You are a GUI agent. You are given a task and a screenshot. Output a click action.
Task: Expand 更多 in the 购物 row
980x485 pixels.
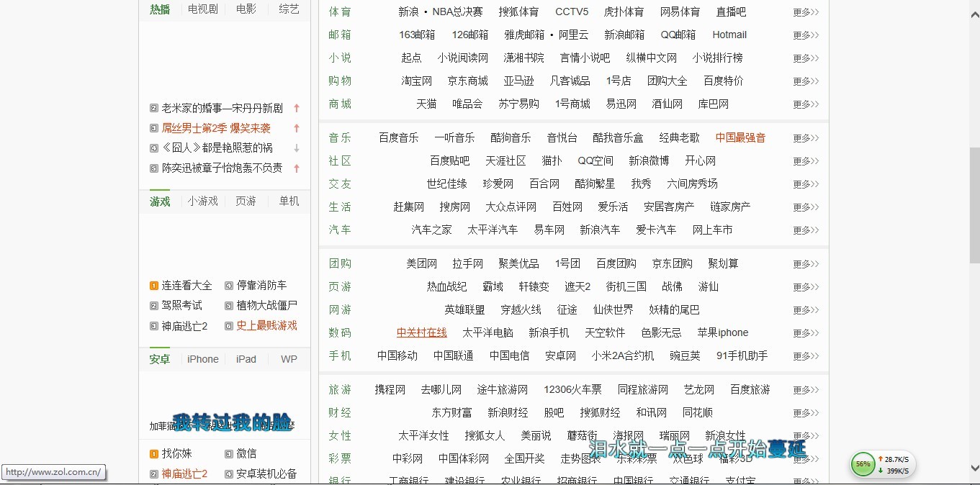tap(806, 81)
